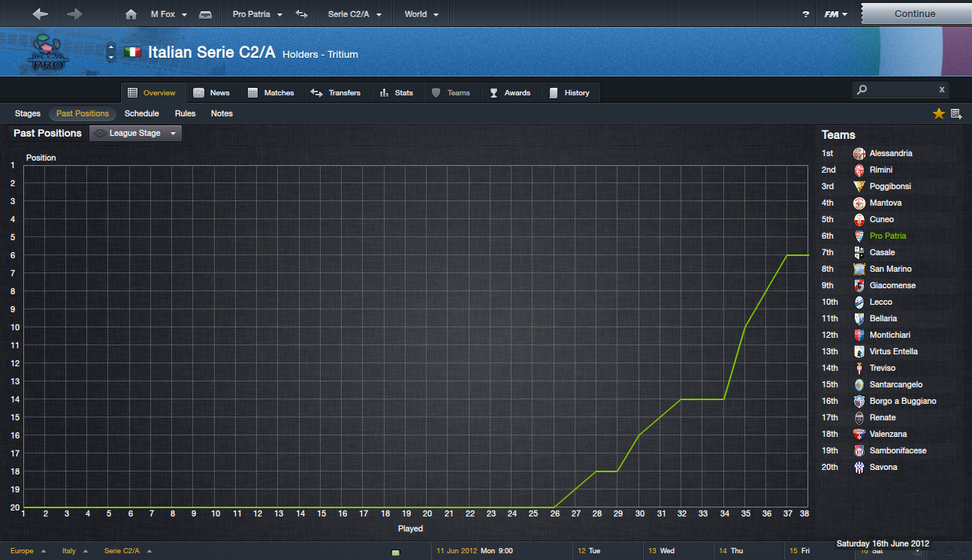This screenshot has height=560, width=972.
Task: Open the M Fox manager dropdown
Action: click(x=169, y=14)
